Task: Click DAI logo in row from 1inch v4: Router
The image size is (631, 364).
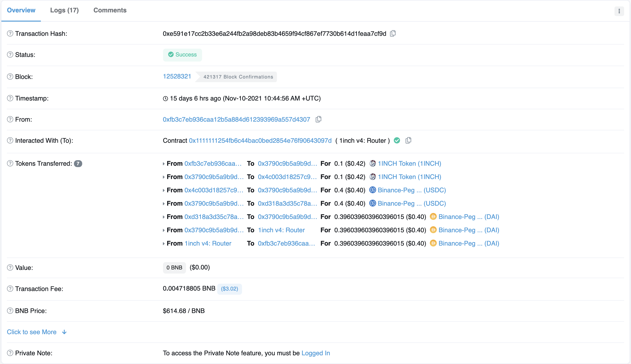Action: tap(433, 243)
